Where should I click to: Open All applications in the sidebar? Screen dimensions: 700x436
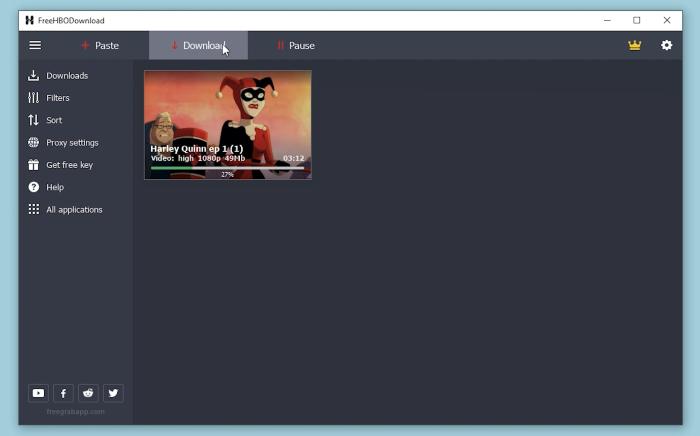click(x=65, y=209)
